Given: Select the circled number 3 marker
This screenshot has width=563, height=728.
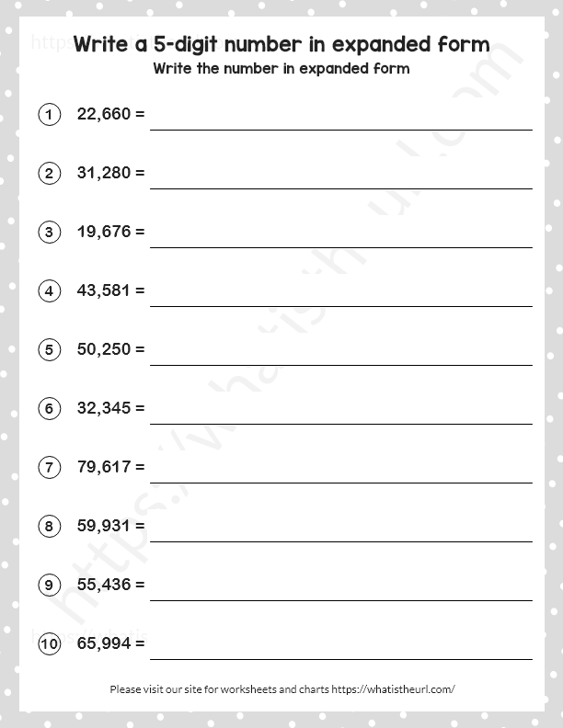Looking at the screenshot, I should tap(49, 232).
